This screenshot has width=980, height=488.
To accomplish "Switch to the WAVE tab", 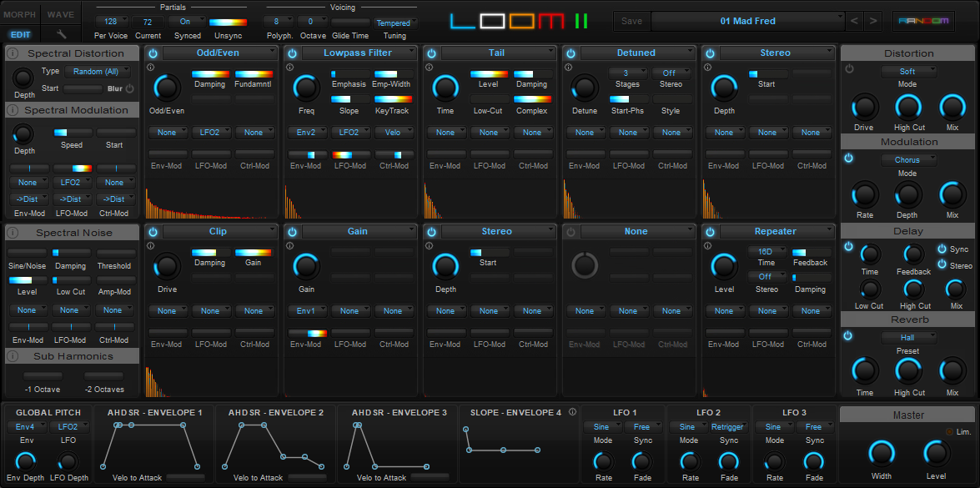I will tap(60, 14).
